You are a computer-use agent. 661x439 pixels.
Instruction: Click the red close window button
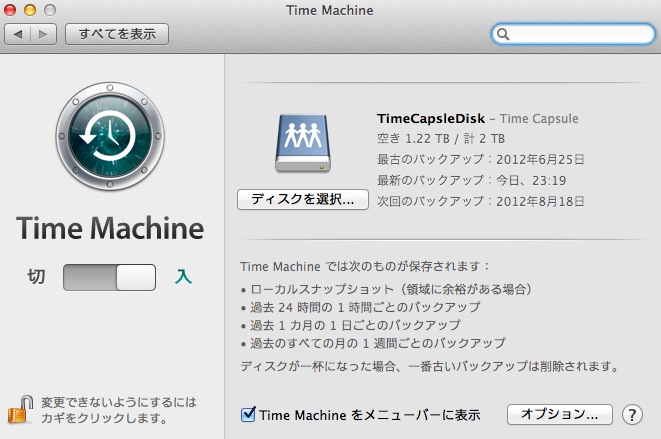(10, 10)
